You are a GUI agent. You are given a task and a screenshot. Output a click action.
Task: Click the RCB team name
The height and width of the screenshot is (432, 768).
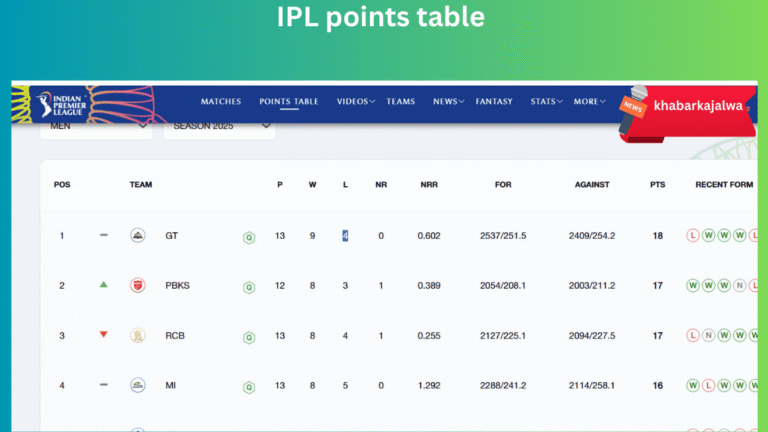pos(175,336)
